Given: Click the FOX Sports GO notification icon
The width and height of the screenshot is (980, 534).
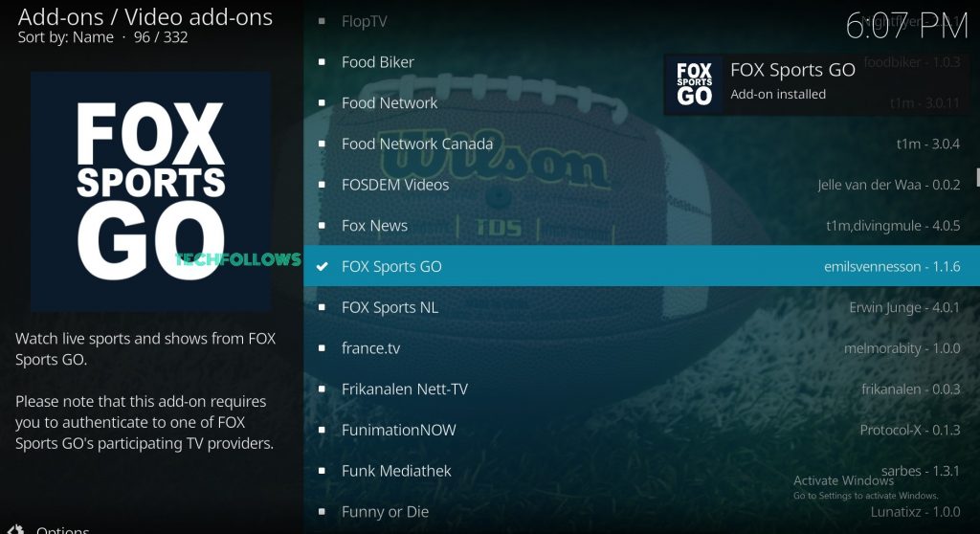Looking at the screenshot, I should [x=694, y=84].
